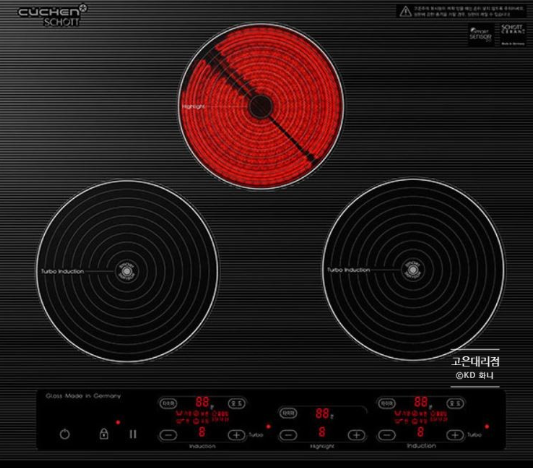Tap the Smart Sensor badge

pyautogui.click(x=481, y=35)
